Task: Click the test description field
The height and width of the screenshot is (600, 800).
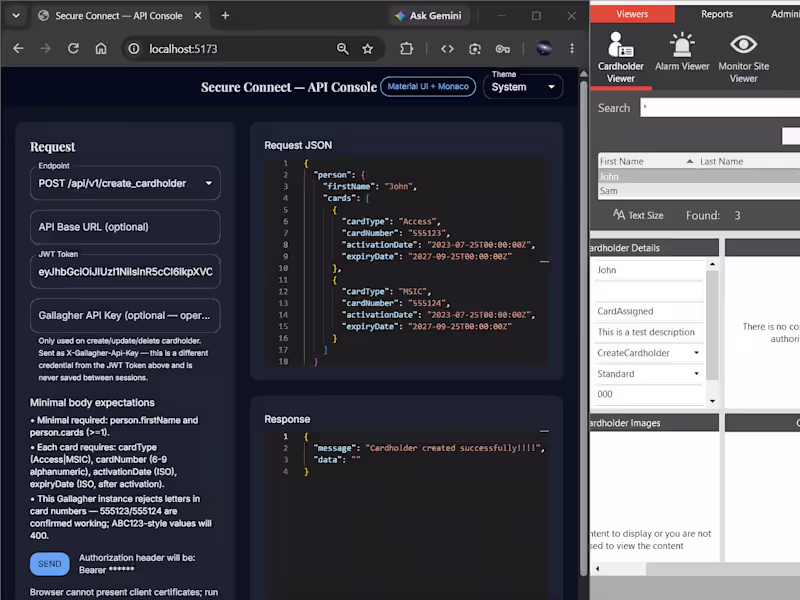Action: click(648, 332)
